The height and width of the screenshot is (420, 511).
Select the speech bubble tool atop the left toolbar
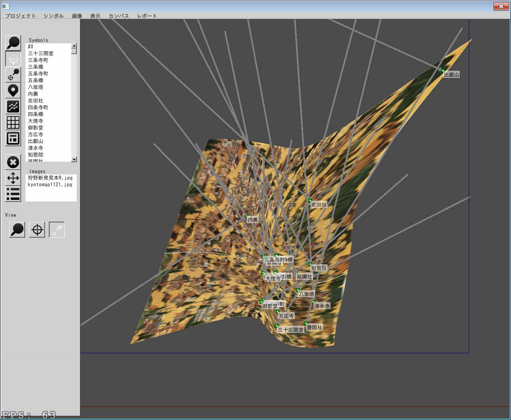point(13,43)
